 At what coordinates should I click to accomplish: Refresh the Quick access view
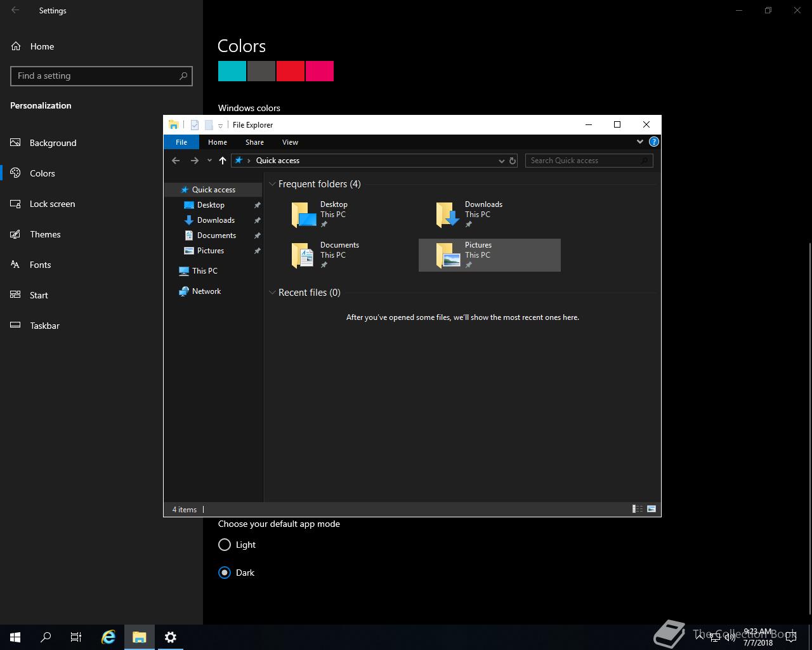pos(513,161)
